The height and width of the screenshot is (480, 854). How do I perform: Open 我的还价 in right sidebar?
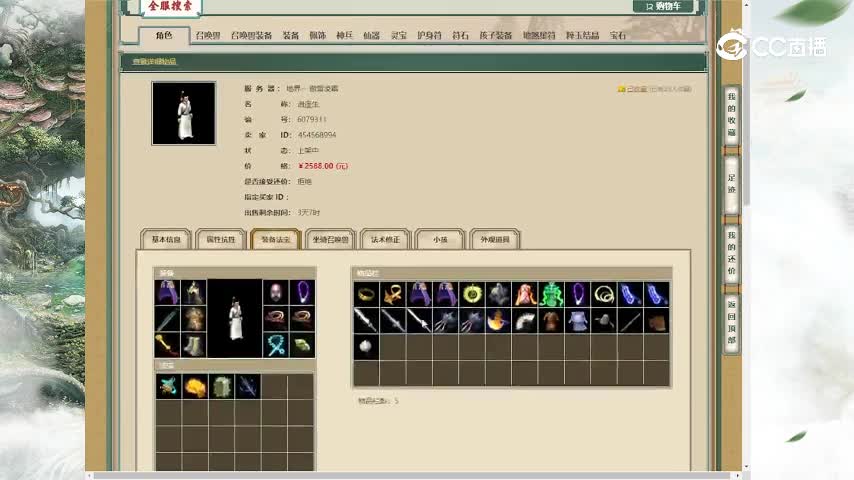tap(731, 253)
